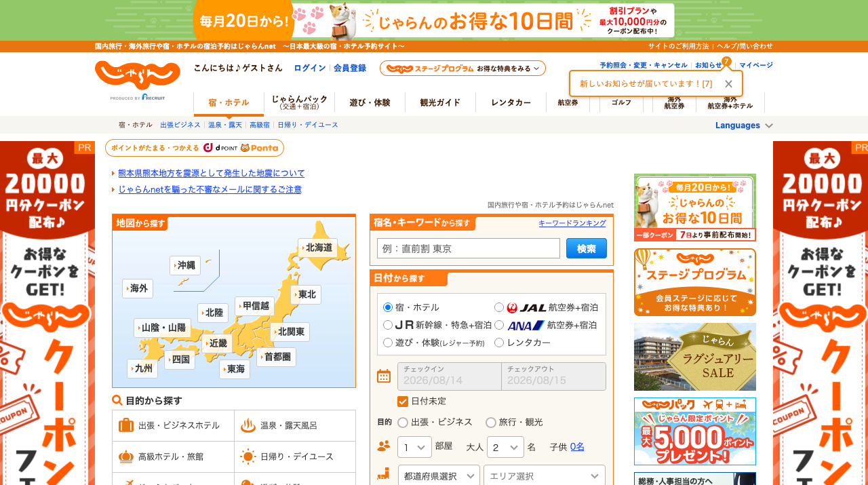Select the onsen open-air bath icon
The height and width of the screenshot is (485, 868).
248,425
